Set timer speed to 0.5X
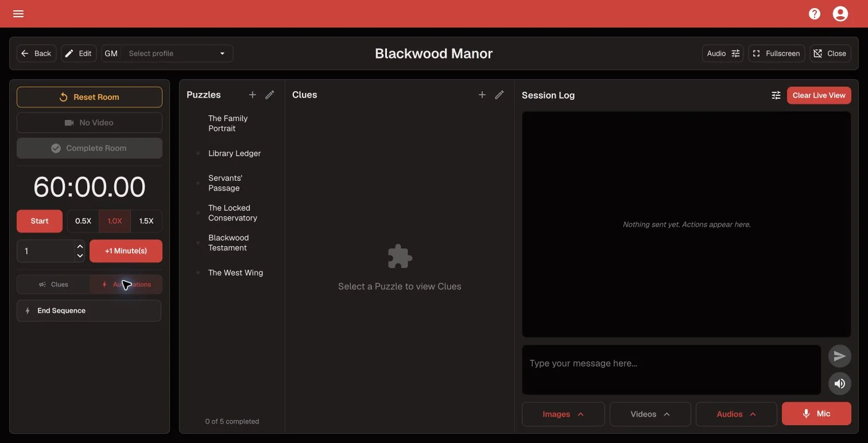The height and width of the screenshot is (443, 868). (x=83, y=221)
